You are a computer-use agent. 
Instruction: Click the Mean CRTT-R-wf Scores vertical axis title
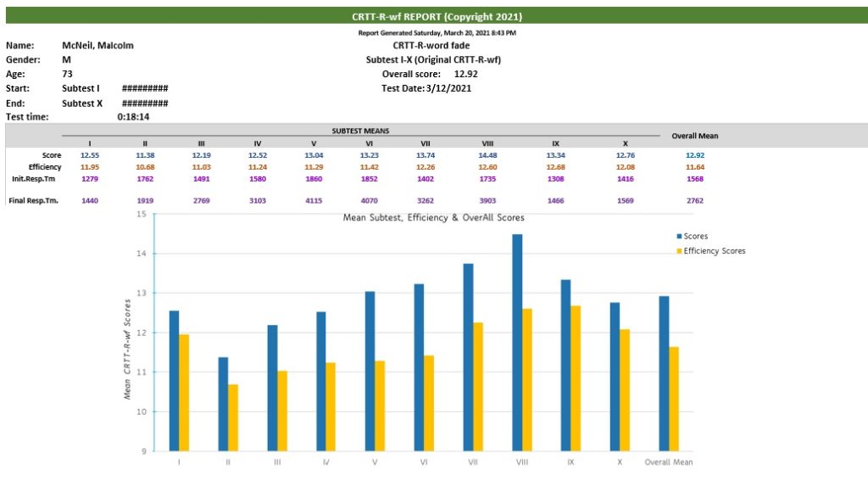[x=128, y=349]
